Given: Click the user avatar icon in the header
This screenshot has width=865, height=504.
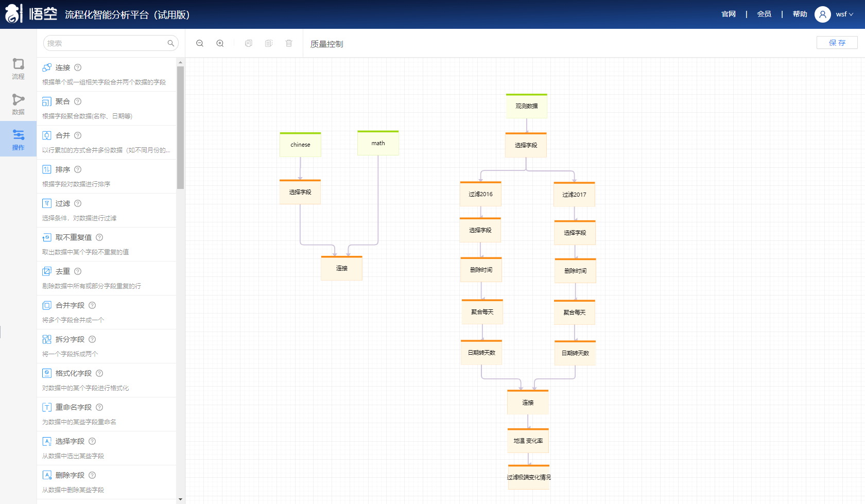Looking at the screenshot, I should click(x=823, y=14).
